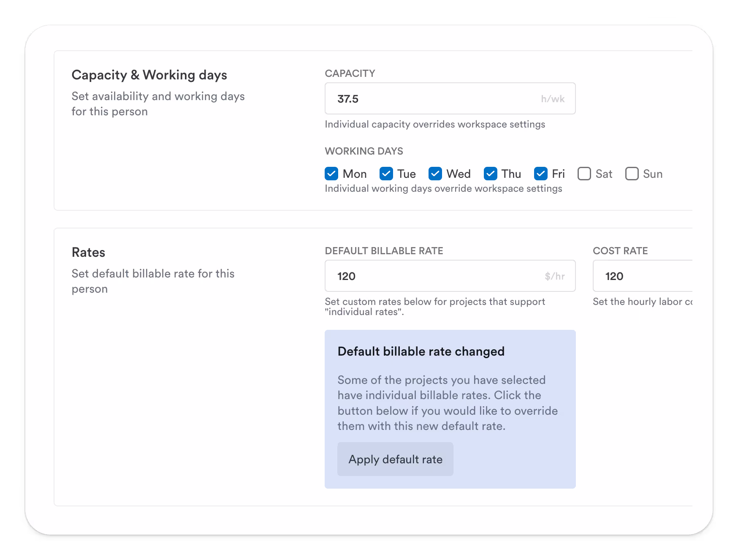Click the $/hr unit label

tap(554, 276)
